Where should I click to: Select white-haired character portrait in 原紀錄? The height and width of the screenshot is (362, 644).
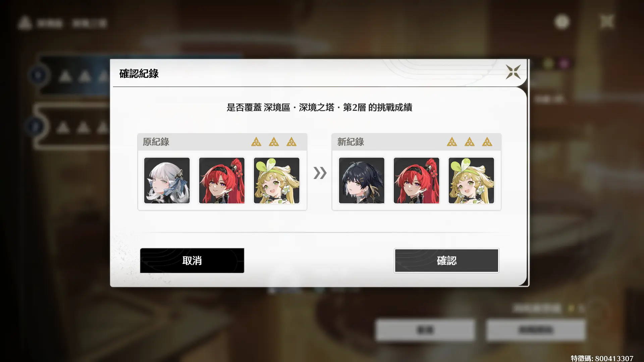167,181
